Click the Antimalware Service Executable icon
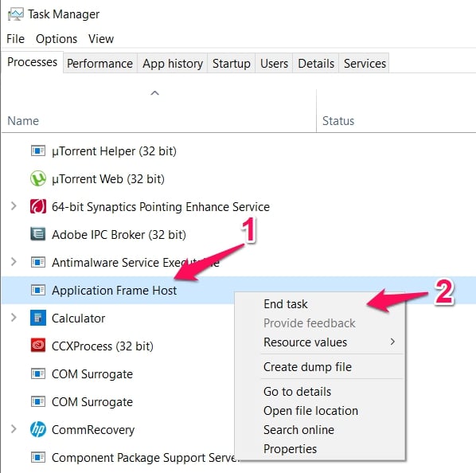 (38, 262)
